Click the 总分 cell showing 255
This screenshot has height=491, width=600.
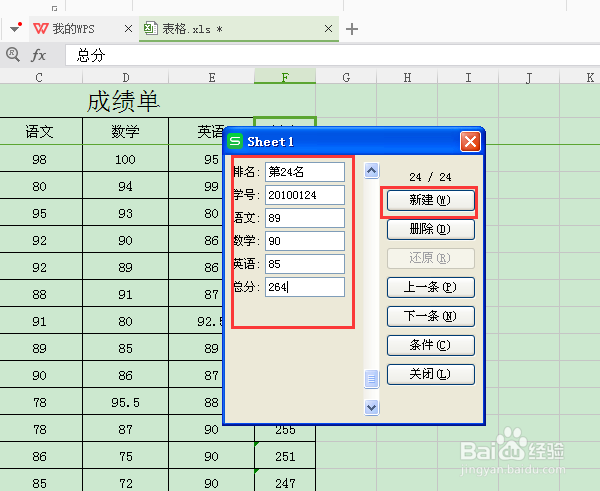pos(285,431)
